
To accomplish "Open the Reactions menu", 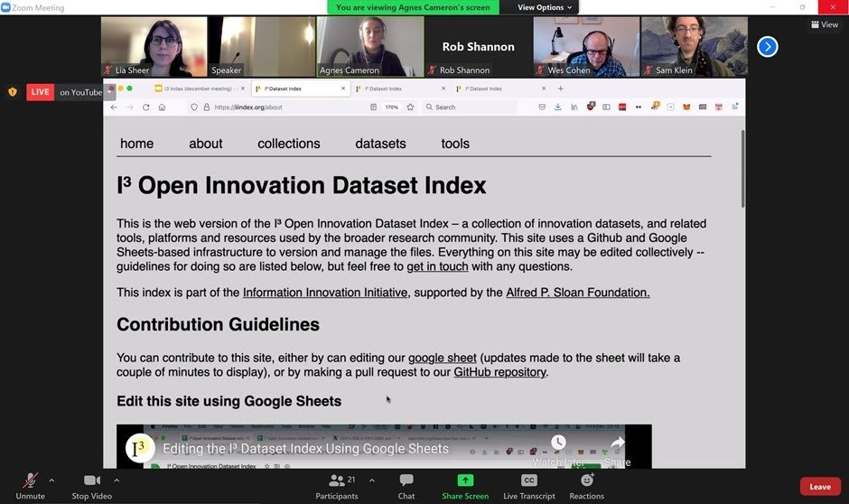I will pyautogui.click(x=586, y=486).
